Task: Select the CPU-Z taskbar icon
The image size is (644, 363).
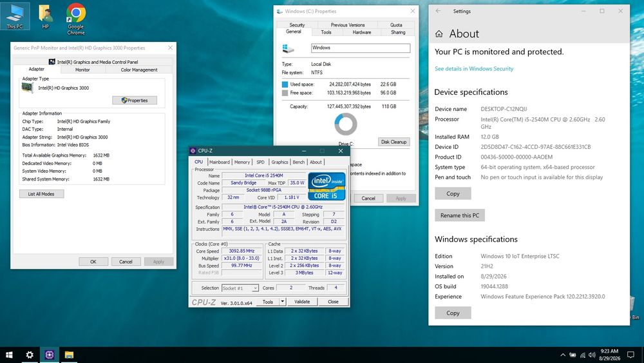Action: coord(50,355)
